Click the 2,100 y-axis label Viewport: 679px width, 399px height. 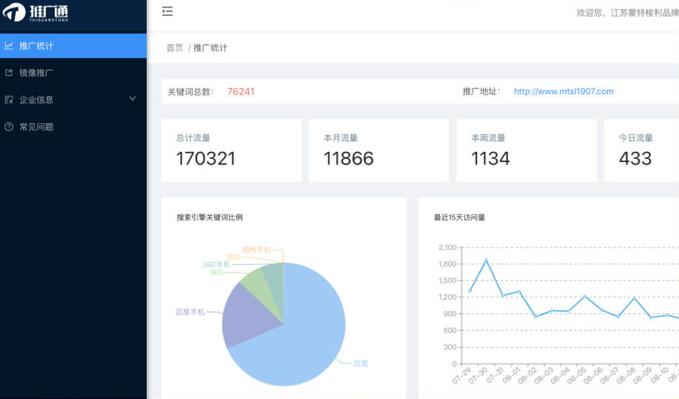pos(447,247)
